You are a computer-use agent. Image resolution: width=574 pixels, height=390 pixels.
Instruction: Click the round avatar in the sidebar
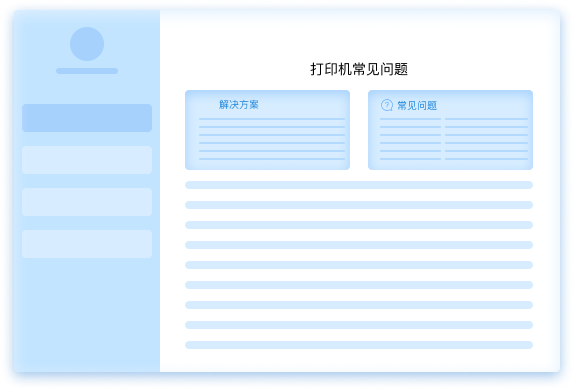(87, 44)
